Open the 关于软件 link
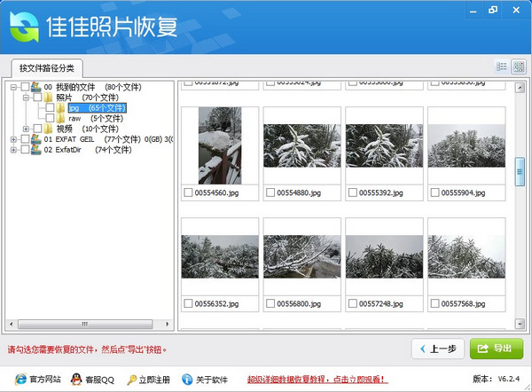This screenshot has width=532, height=392. pyautogui.click(x=212, y=380)
